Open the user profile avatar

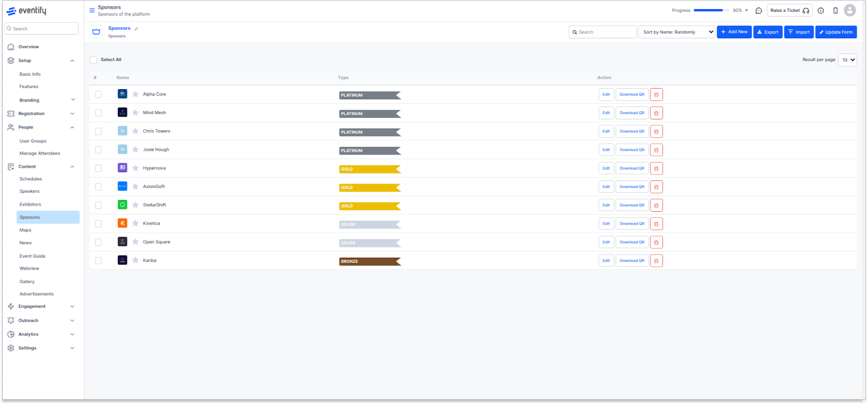[x=850, y=10]
